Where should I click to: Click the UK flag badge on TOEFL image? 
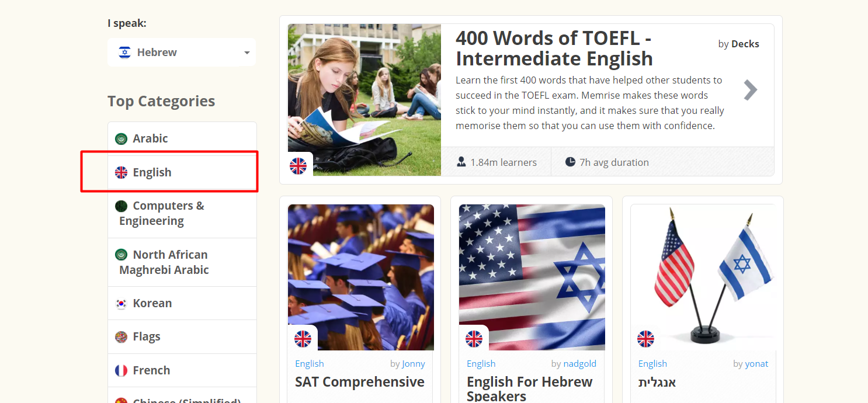(x=298, y=166)
